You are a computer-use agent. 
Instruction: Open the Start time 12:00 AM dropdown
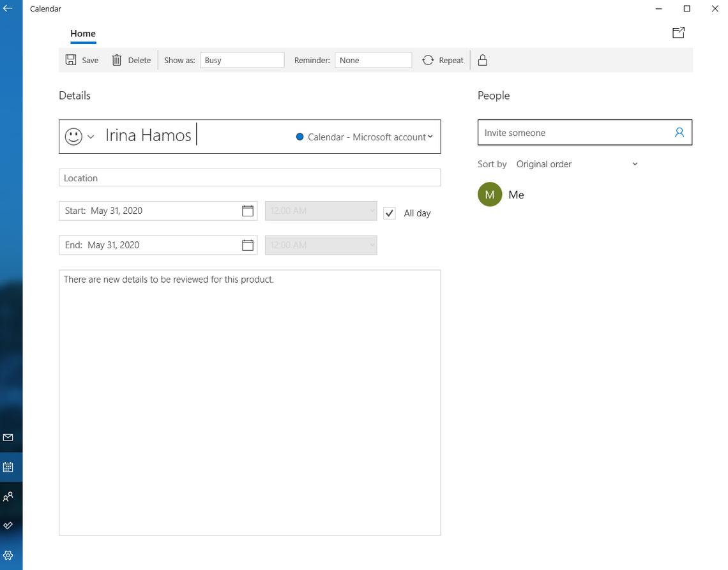(321, 211)
